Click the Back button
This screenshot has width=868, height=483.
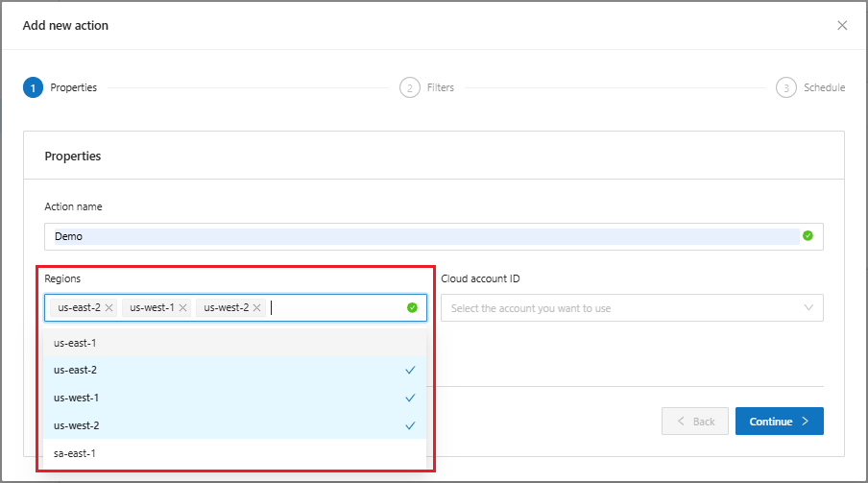click(693, 422)
